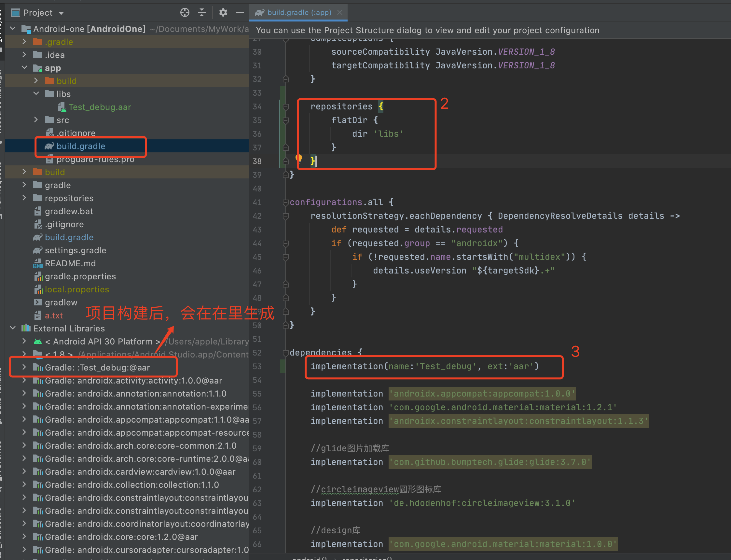Click the yellow lightbulb intention icon
Viewport: 731px width, 560px height.
coord(298,158)
